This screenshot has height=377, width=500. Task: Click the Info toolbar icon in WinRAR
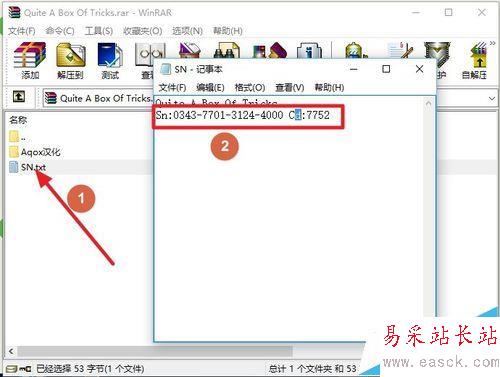click(x=310, y=51)
